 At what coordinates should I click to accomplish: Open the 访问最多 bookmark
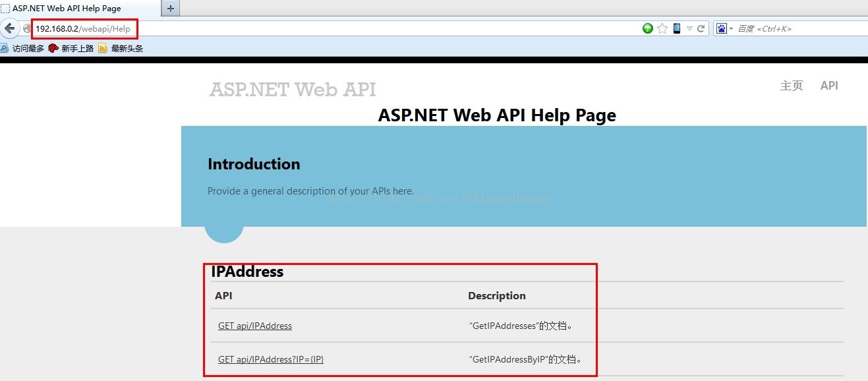[x=22, y=48]
